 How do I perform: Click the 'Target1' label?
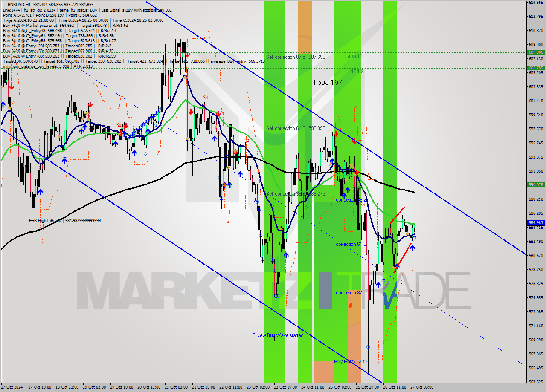[x=353, y=56]
